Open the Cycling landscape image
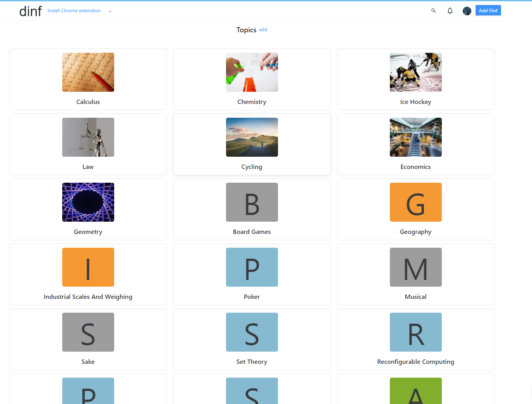 click(x=252, y=137)
